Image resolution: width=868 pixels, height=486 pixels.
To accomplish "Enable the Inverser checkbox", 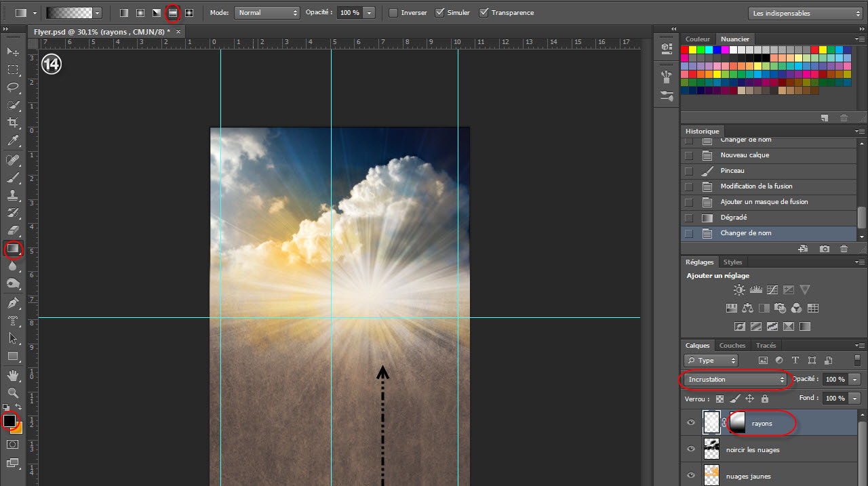I will tap(393, 13).
